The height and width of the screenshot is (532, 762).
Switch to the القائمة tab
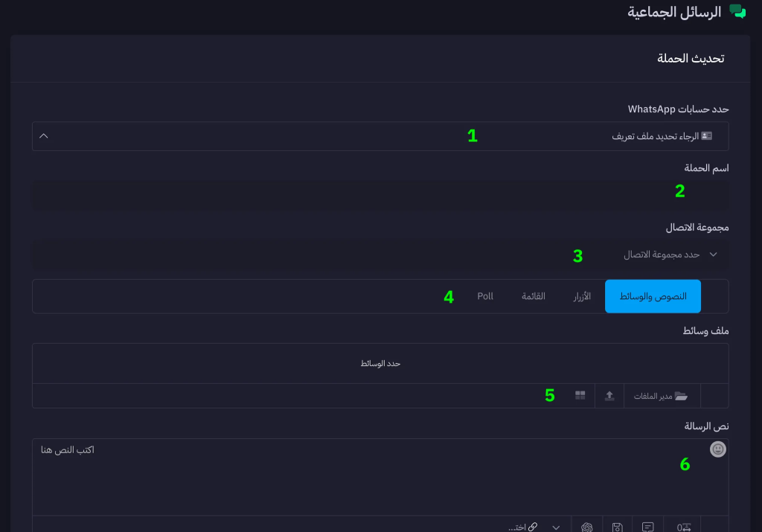click(533, 296)
